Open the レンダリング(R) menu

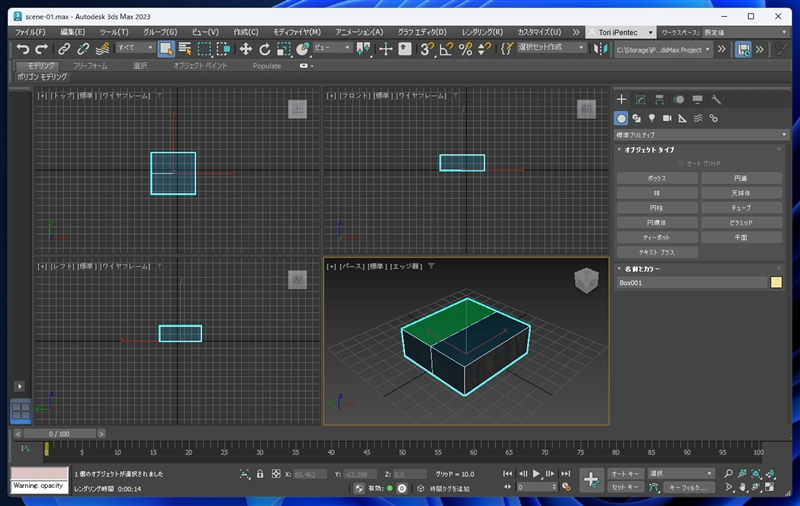click(482, 32)
